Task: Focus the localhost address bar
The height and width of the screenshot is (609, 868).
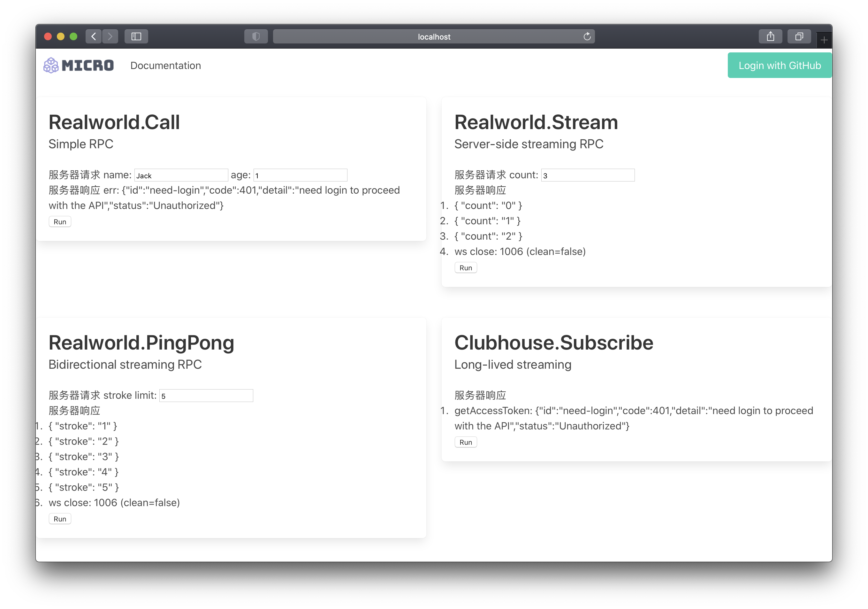Action: click(434, 36)
